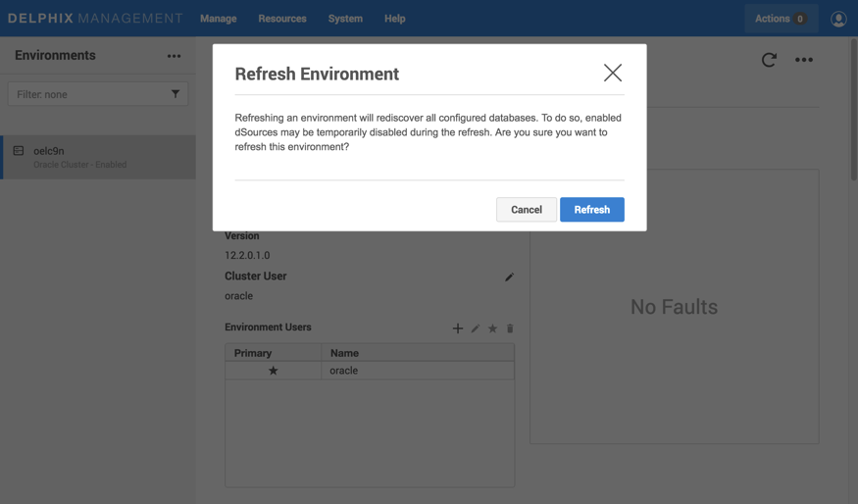Cancel the Refresh Environment dialog
The height and width of the screenshot is (504, 858).
click(526, 210)
